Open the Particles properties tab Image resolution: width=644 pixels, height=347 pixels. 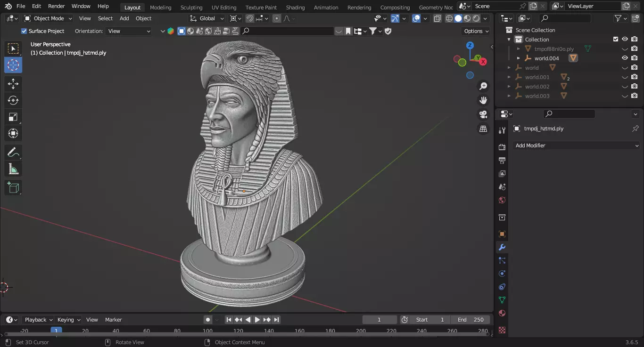pyautogui.click(x=502, y=260)
